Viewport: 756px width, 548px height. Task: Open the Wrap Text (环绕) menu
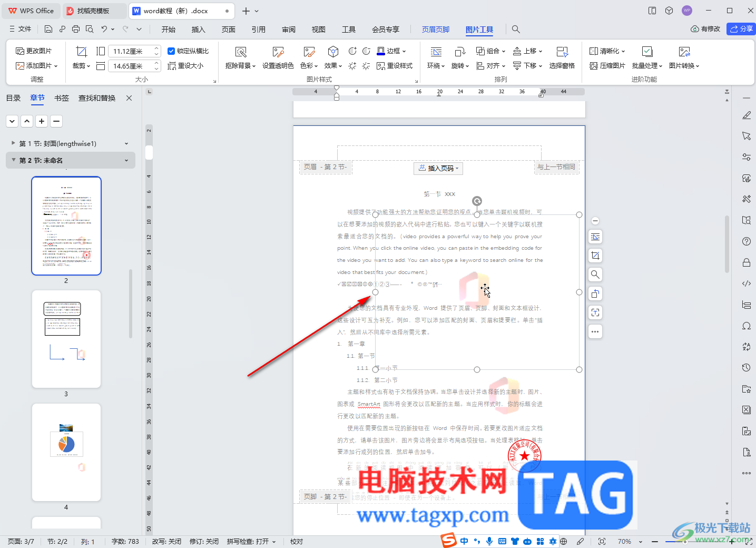(x=436, y=58)
